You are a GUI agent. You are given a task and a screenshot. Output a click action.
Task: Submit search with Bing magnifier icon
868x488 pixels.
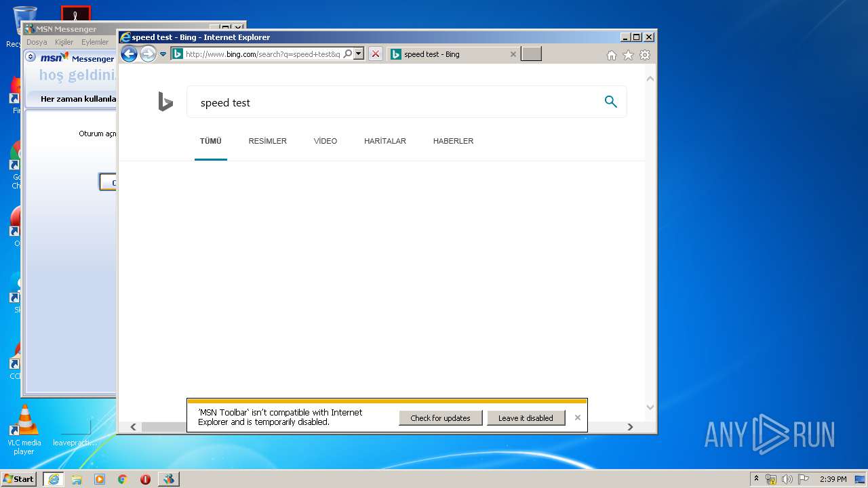(610, 102)
